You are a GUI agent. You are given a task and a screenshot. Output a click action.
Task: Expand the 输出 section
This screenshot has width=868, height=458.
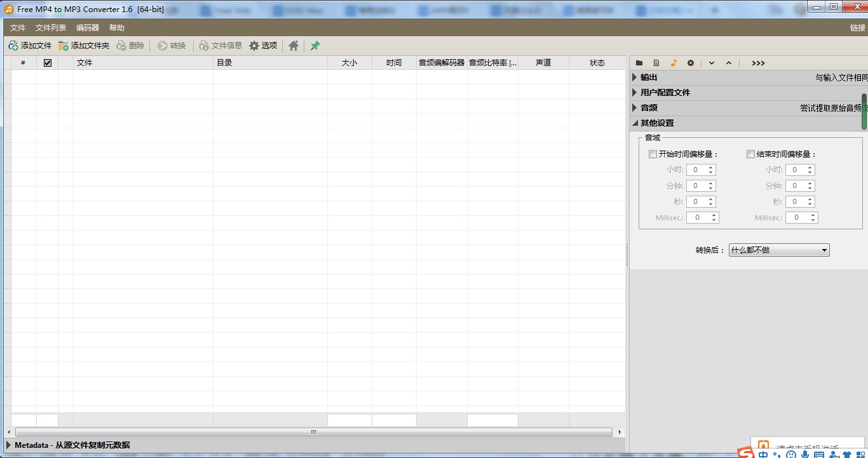[x=635, y=77]
